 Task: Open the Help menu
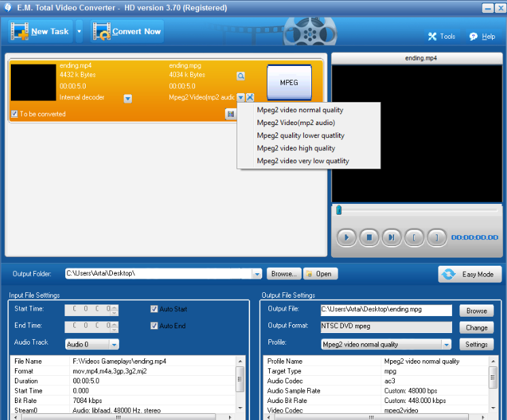[x=483, y=37]
